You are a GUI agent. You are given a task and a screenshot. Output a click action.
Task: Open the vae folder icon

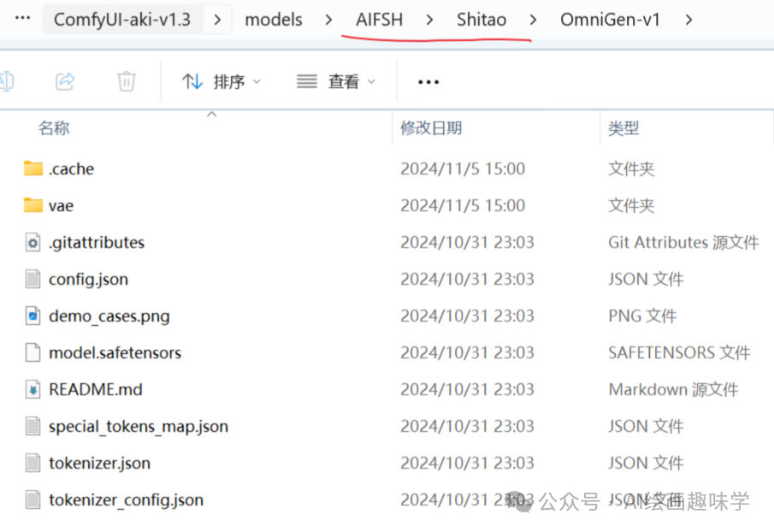(33, 204)
